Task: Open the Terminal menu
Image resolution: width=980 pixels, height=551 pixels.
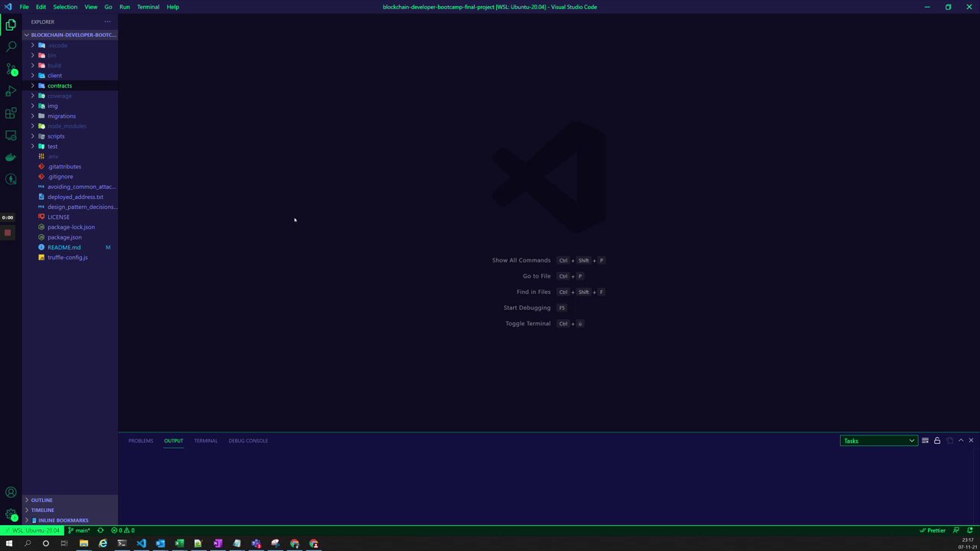Action: (x=148, y=7)
